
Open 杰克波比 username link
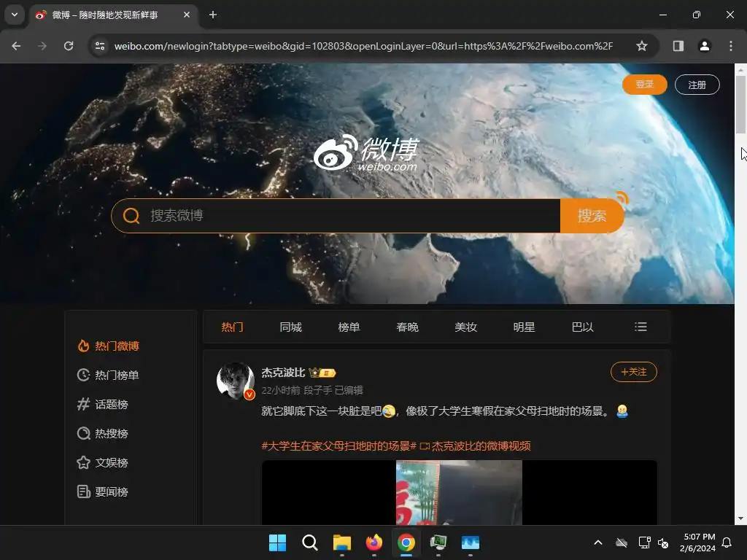(x=283, y=373)
